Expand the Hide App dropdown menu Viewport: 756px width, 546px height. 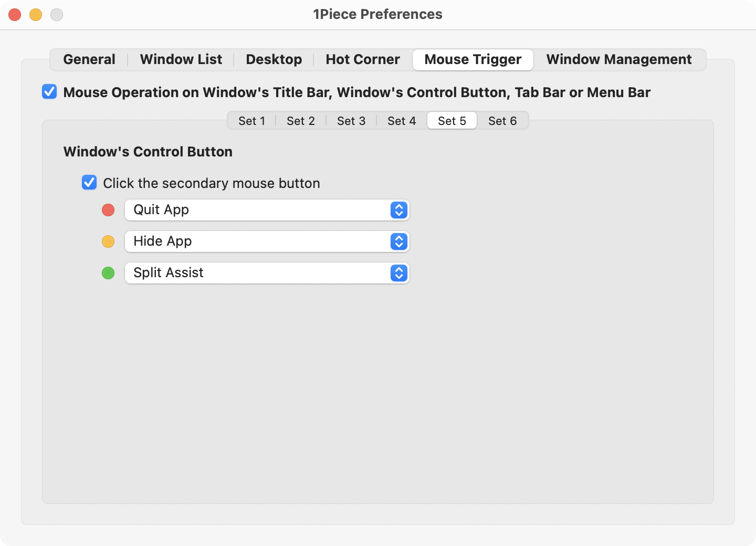coord(267,241)
